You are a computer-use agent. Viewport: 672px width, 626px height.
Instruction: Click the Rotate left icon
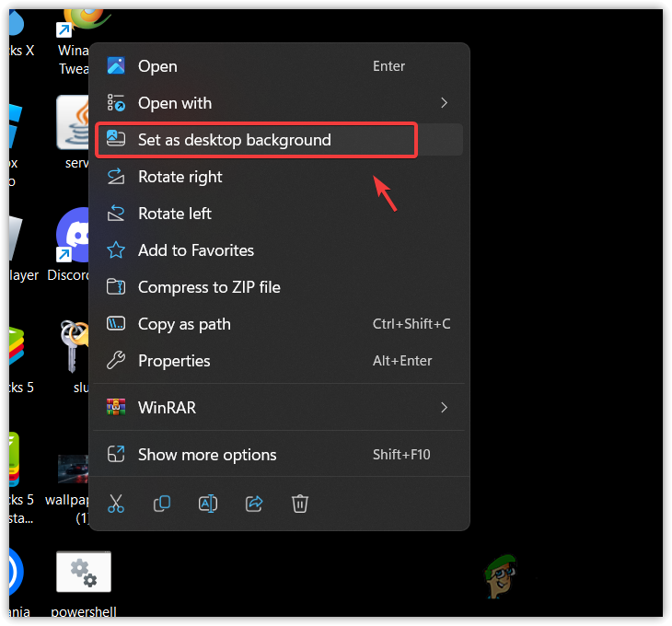coord(116,214)
